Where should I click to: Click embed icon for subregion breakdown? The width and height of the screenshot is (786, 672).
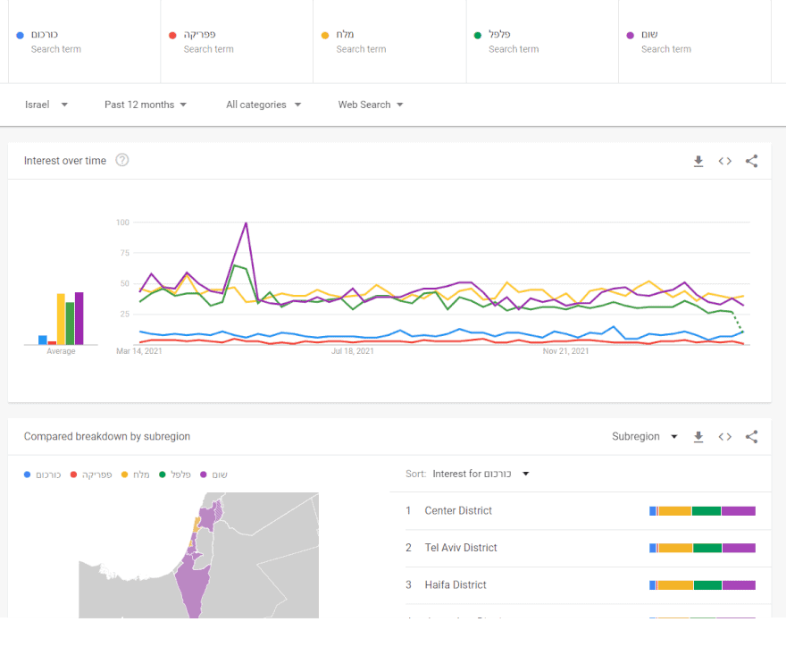point(724,437)
